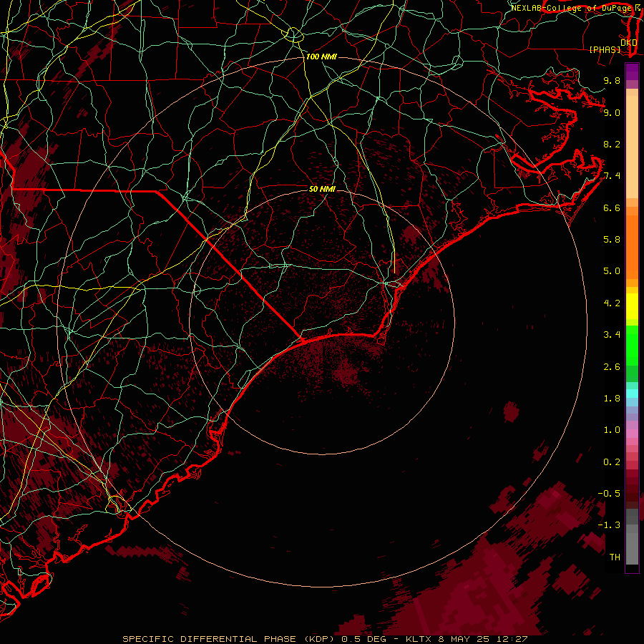Click the 6.6 scale value
Screen dimensions: 644x644
612,208
